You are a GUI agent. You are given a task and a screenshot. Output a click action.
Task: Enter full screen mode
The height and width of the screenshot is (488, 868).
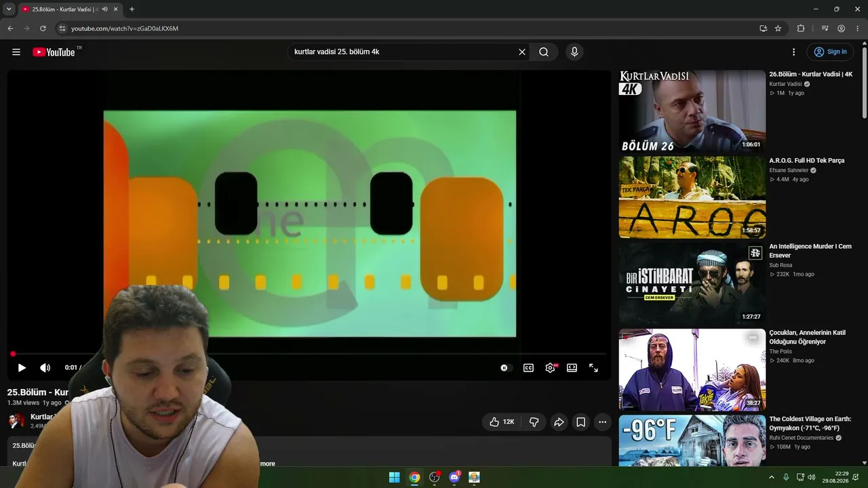coord(593,367)
